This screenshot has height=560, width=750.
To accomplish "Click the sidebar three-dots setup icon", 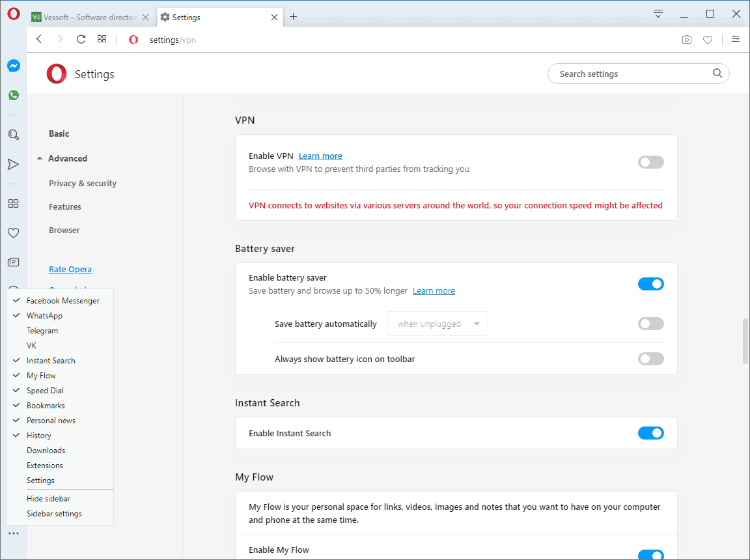I will (14, 533).
